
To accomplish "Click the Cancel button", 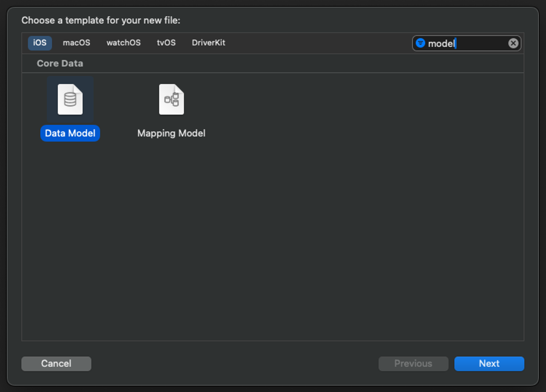I will point(56,364).
